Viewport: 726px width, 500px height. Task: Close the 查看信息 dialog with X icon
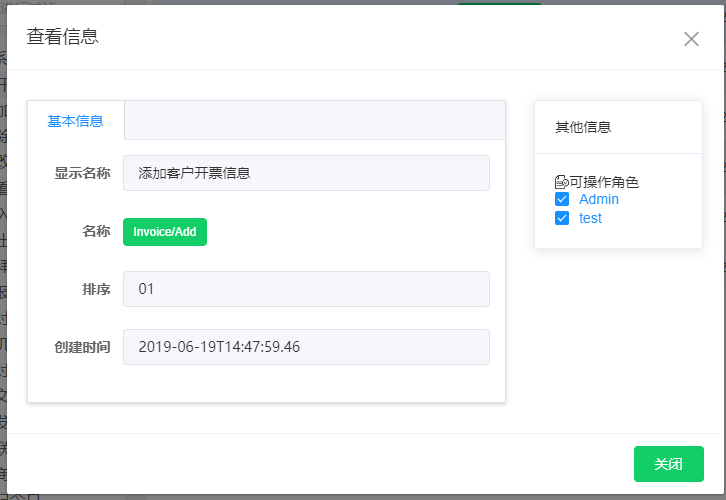click(691, 39)
